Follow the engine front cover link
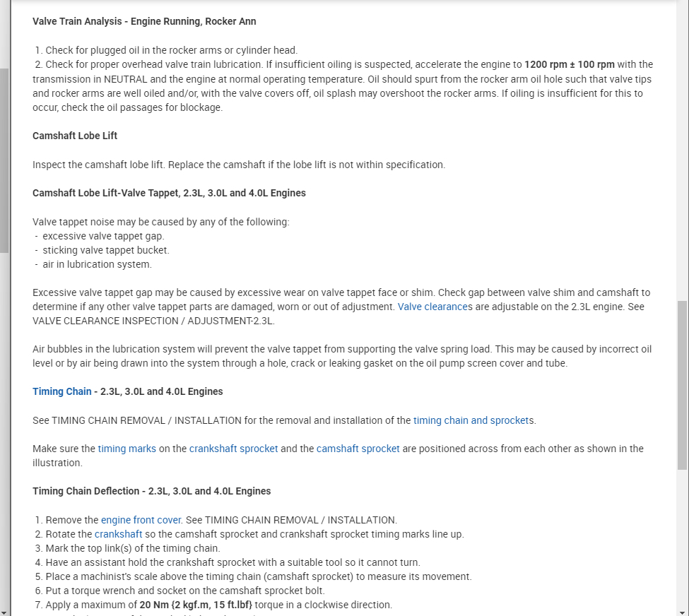Screen dimensions: 689x616 pos(141,520)
